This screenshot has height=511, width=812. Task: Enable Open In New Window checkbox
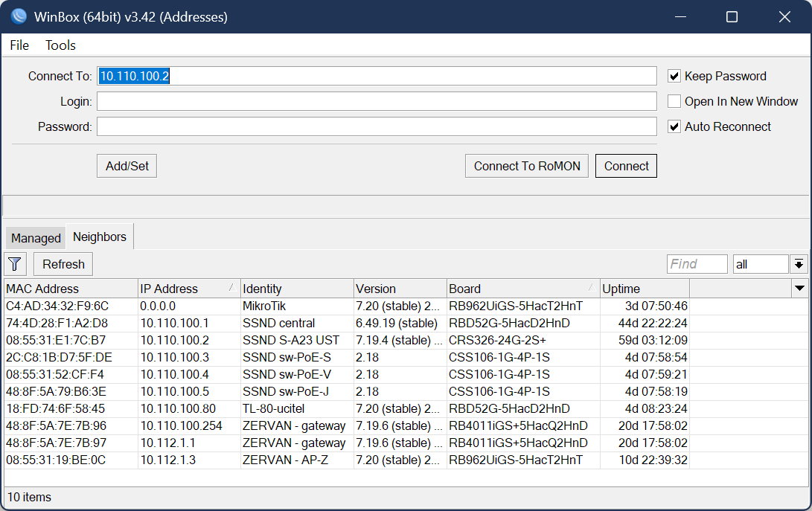point(674,101)
